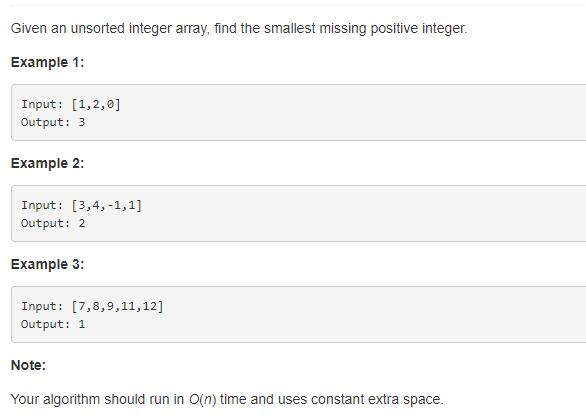Image resolution: width=586 pixels, height=420 pixels.
Task: Select the "Example 2:" heading
Action: tap(47, 163)
